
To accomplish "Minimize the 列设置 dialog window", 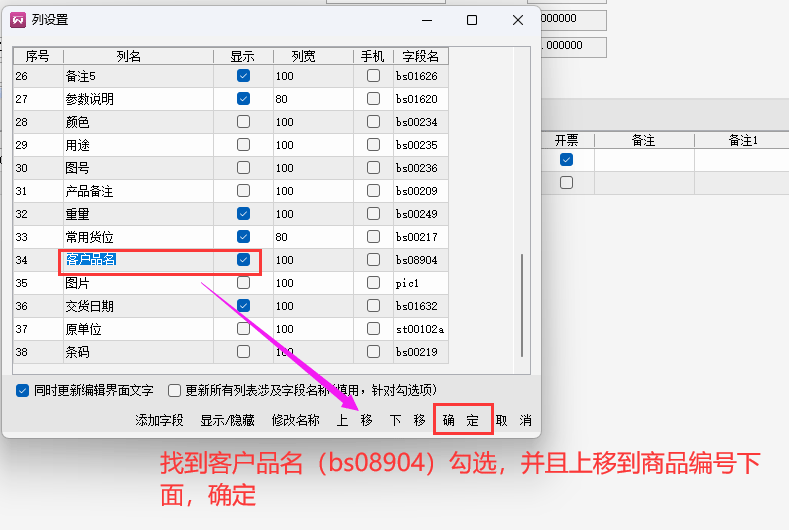I will tap(427, 20).
